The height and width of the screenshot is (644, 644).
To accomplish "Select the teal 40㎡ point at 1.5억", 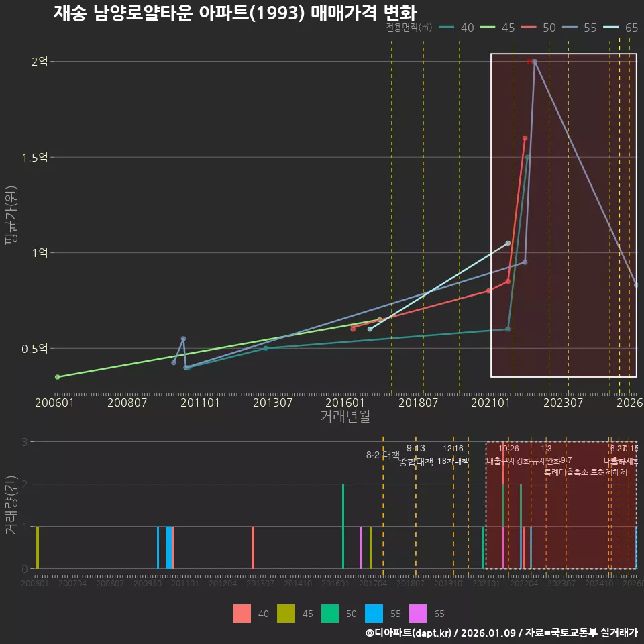I will point(527,157).
